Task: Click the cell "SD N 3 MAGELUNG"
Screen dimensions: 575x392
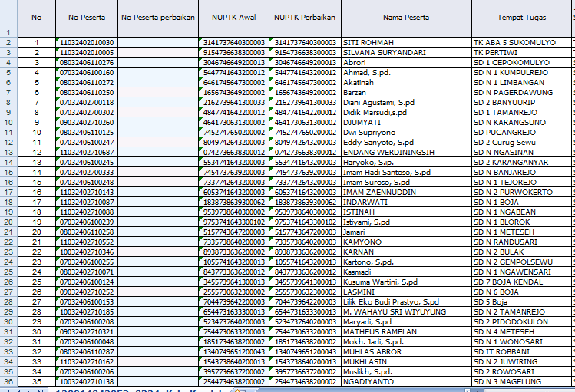Action: 521,382
